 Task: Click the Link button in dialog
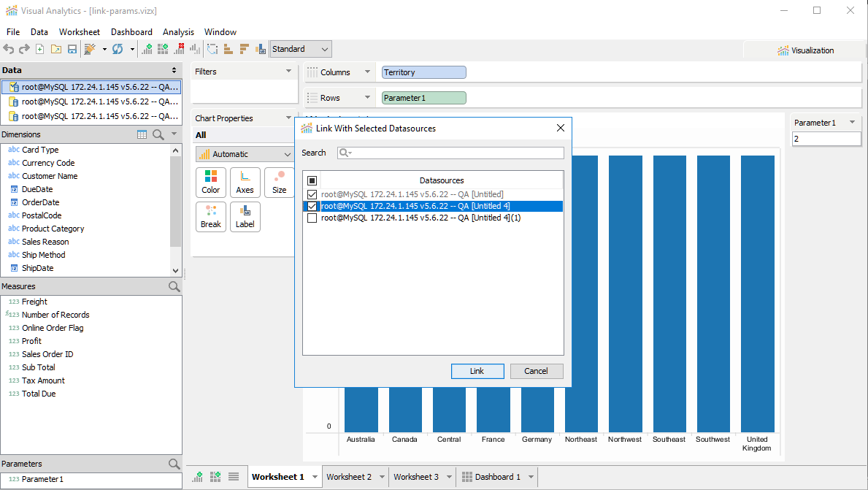[477, 371]
